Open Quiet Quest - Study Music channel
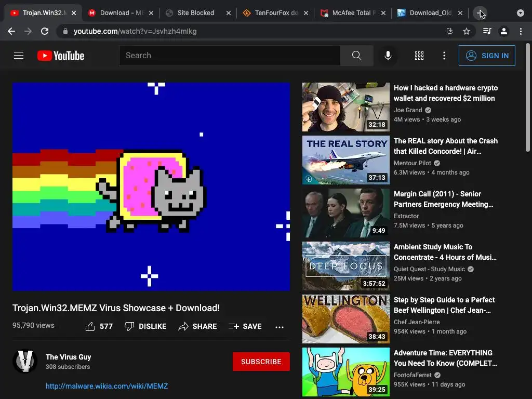The height and width of the screenshot is (399, 532). (429, 269)
